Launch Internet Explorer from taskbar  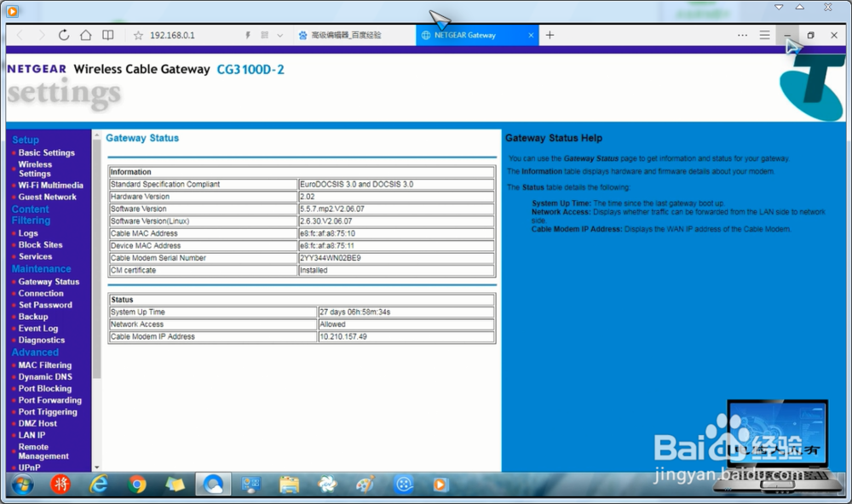tap(98, 484)
